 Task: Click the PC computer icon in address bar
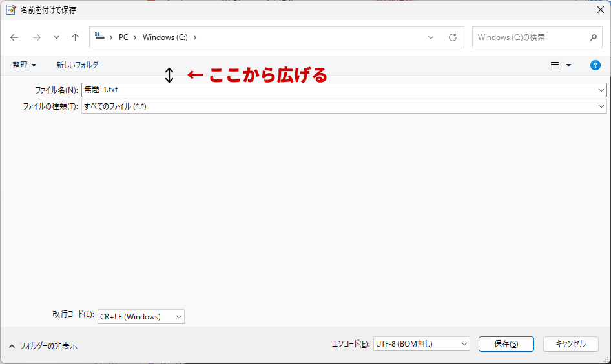tap(100, 37)
